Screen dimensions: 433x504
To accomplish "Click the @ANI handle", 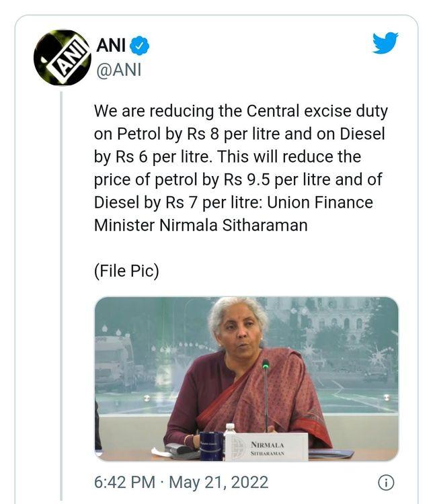I will tap(119, 69).
